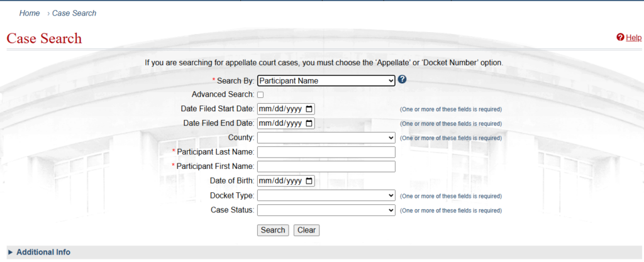The height and width of the screenshot is (262, 644).
Task: Focus the Participant Last Name field
Action: [x=326, y=152]
